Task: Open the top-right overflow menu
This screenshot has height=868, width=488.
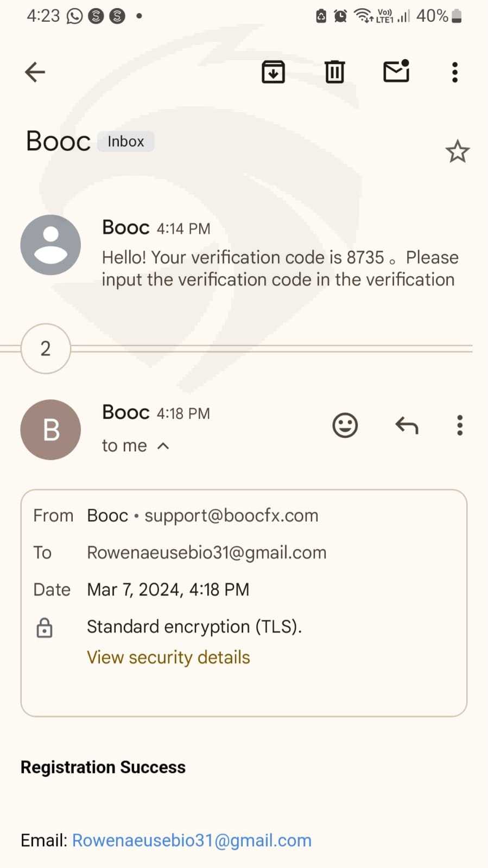Action: pos(455,72)
